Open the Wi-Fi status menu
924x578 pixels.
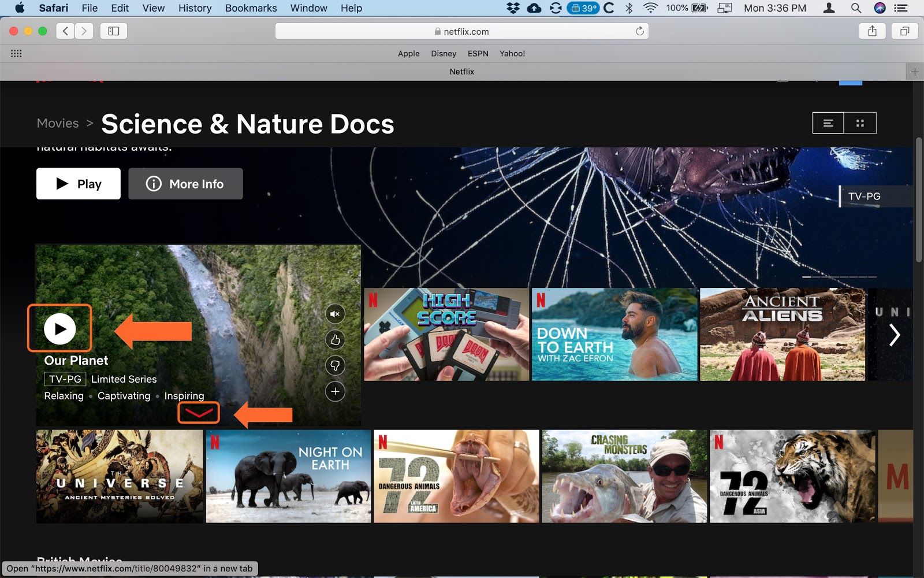651,8
